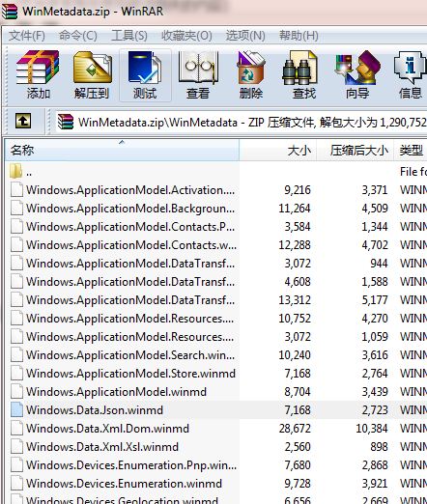
Task: Open the 帮助(H) menu
Action: (x=299, y=36)
